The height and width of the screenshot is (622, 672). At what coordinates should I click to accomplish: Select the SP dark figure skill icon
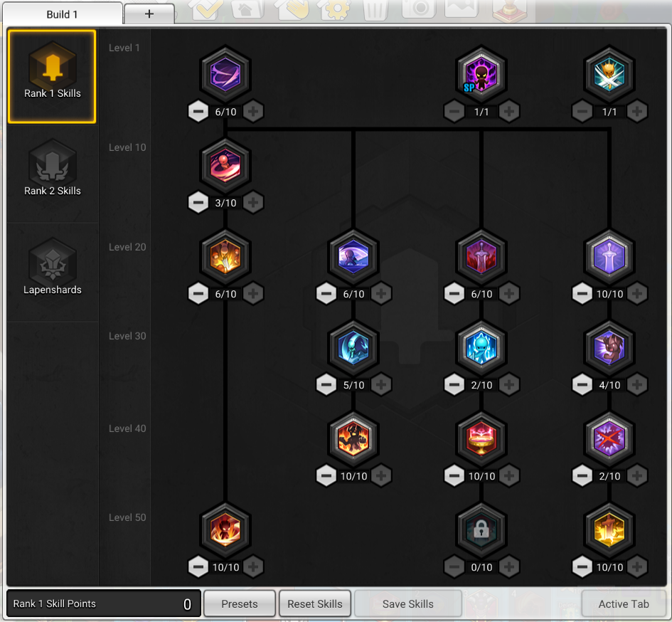coord(481,74)
